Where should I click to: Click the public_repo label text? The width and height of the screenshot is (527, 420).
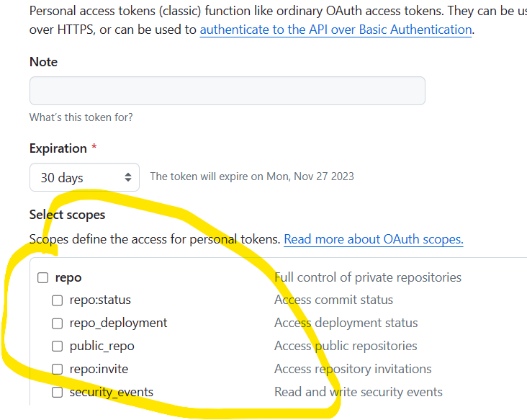pos(102,346)
